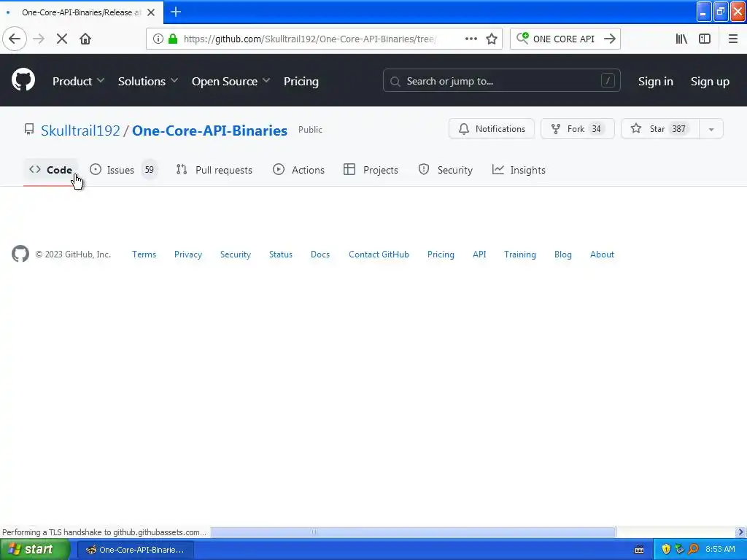
Task: Stop page loading with X button
Action: tap(62, 39)
